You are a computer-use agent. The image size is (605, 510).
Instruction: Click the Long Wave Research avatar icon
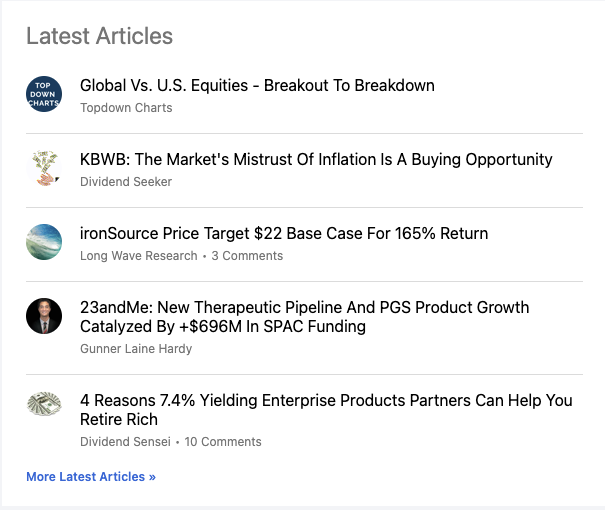pyautogui.click(x=44, y=242)
